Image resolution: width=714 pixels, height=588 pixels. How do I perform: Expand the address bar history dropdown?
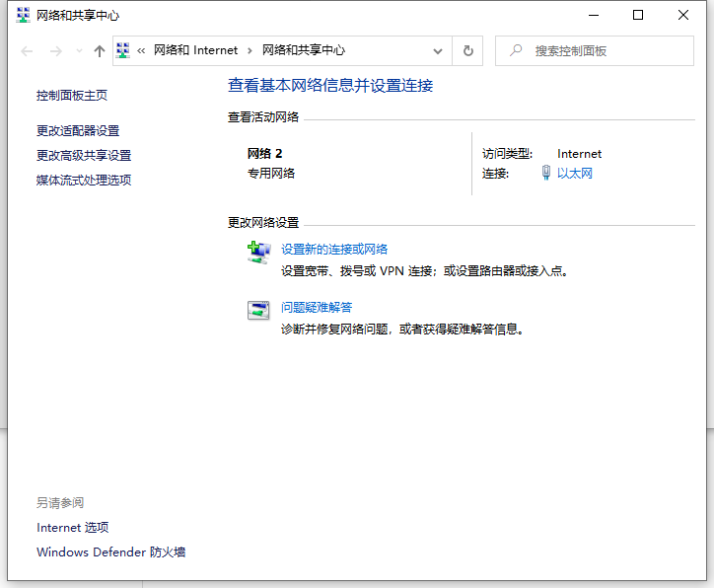pyautogui.click(x=438, y=50)
